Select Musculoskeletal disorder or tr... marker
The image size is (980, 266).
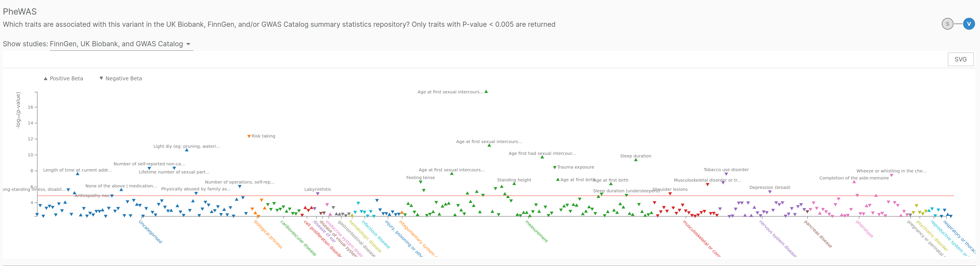(708, 185)
